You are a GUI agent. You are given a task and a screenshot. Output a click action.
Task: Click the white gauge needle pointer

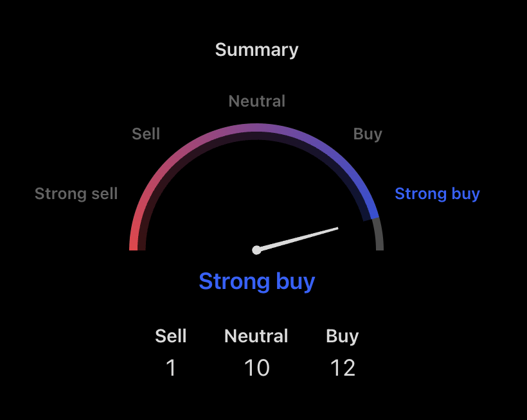point(299,239)
